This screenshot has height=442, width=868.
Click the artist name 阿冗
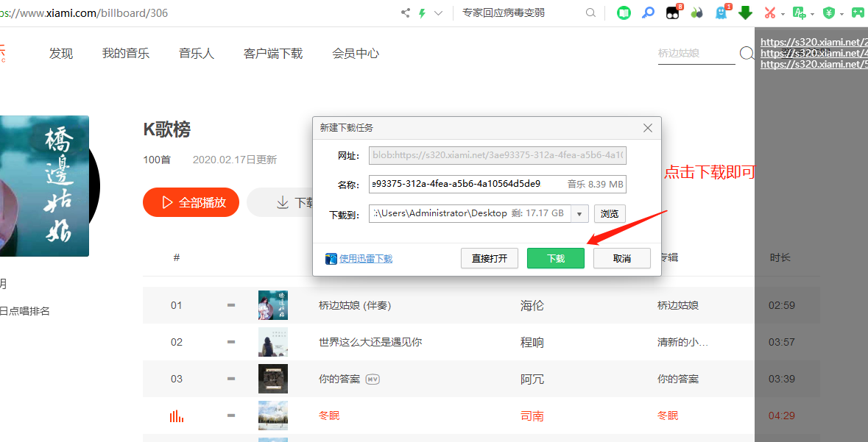click(x=532, y=379)
